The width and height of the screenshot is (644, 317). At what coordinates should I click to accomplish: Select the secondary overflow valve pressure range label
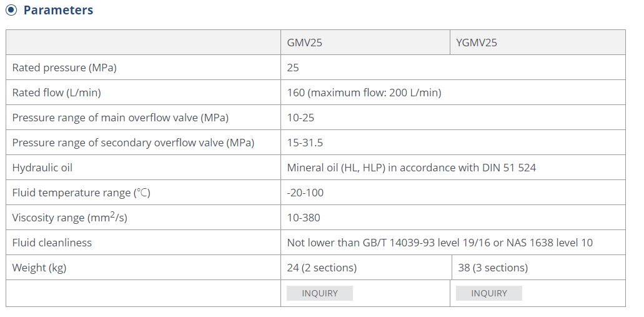[133, 143]
